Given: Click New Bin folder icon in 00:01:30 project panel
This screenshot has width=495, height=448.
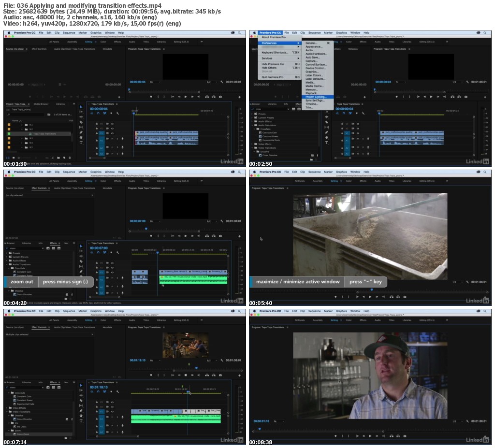Looking at the screenshot, I should coord(58,158).
